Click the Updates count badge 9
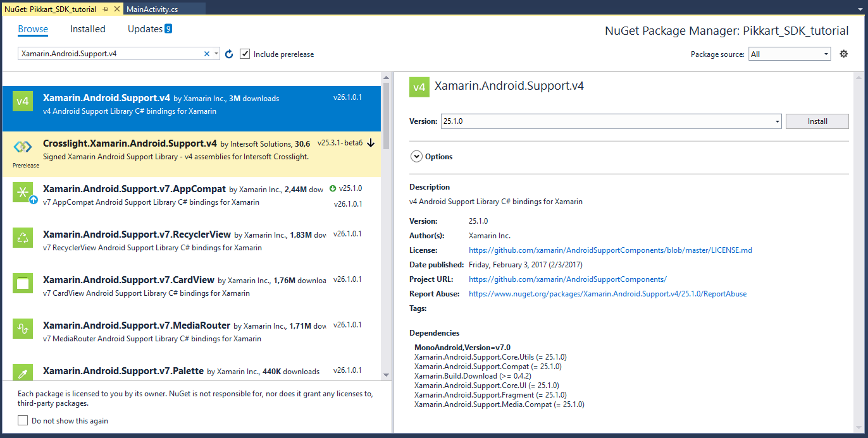 168,28
